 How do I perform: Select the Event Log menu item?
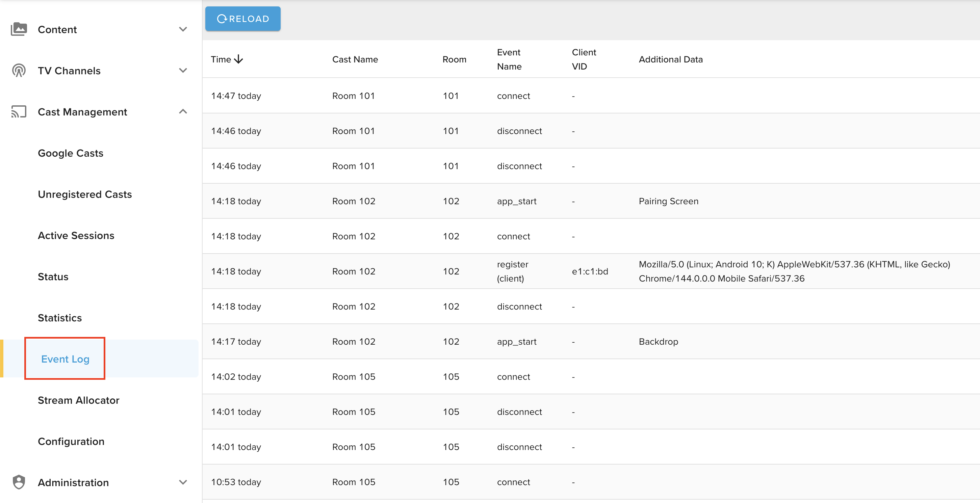[65, 359]
